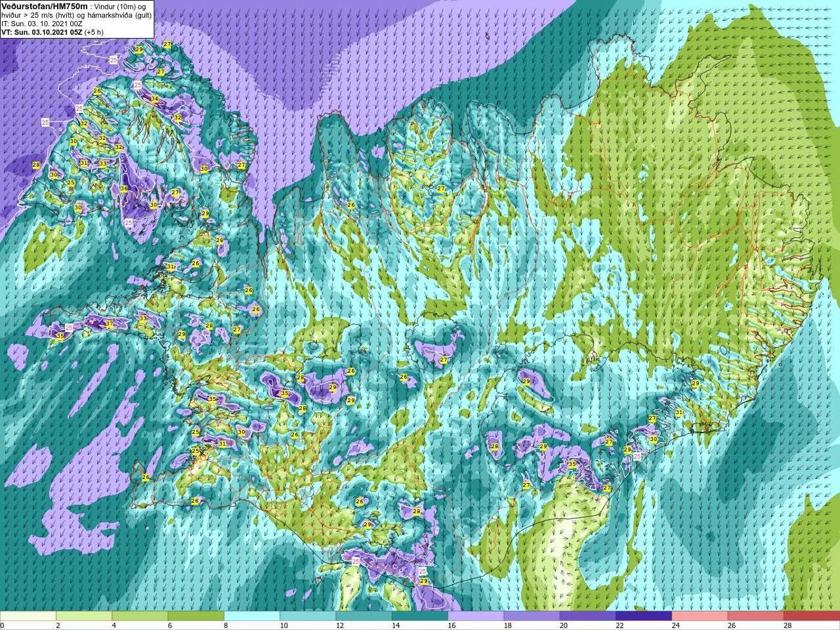
Task: Select the 2–4 m/s legend color swatch
Action: pos(84,616)
